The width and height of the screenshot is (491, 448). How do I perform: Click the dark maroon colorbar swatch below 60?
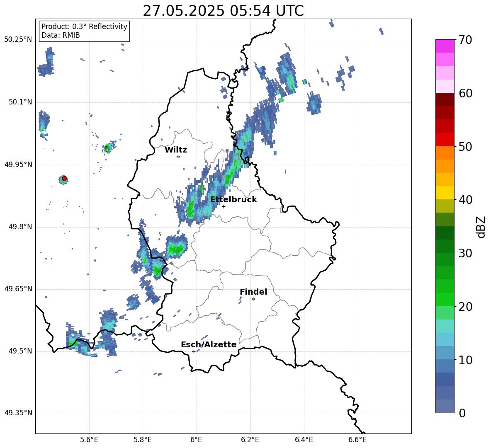click(x=445, y=99)
